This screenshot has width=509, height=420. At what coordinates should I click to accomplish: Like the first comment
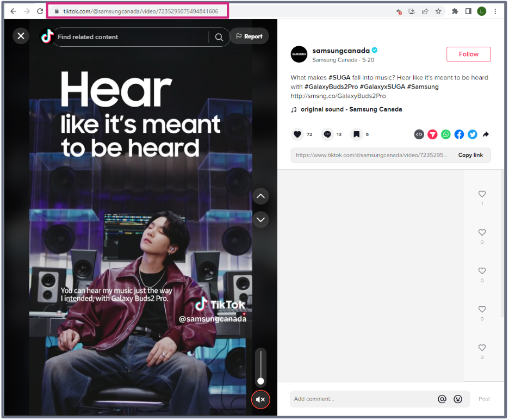(482, 194)
